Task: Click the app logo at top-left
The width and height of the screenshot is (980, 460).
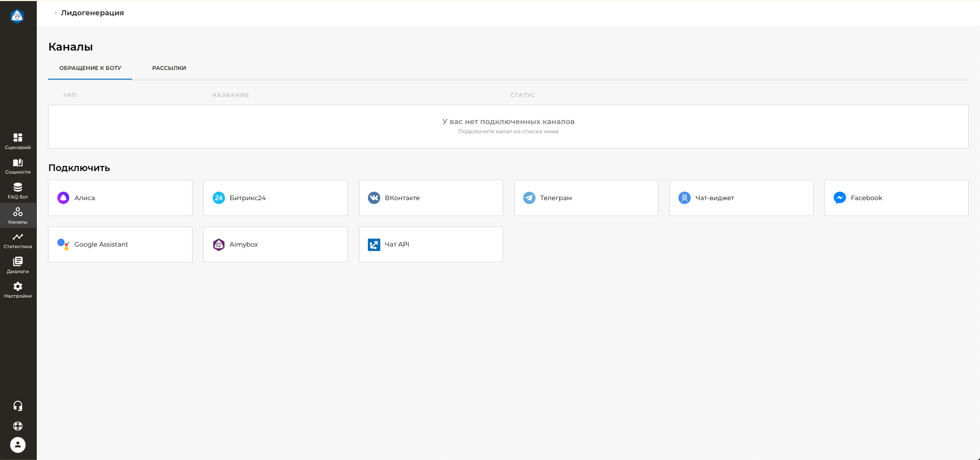Action: [x=17, y=16]
